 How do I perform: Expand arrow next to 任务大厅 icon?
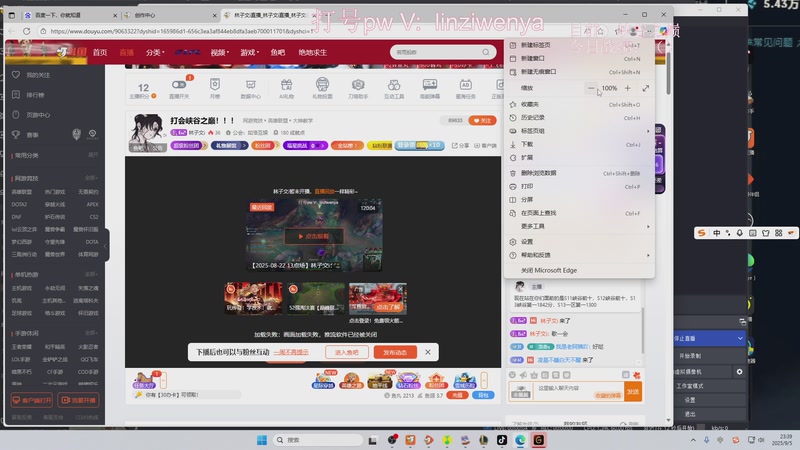click(x=163, y=380)
